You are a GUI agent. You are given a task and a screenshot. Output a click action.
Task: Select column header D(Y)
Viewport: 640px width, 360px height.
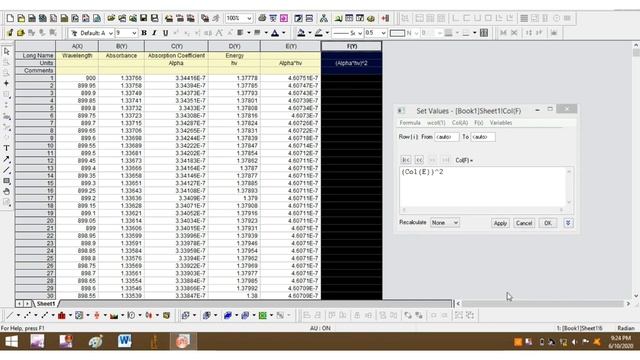pyautogui.click(x=234, y=47)
